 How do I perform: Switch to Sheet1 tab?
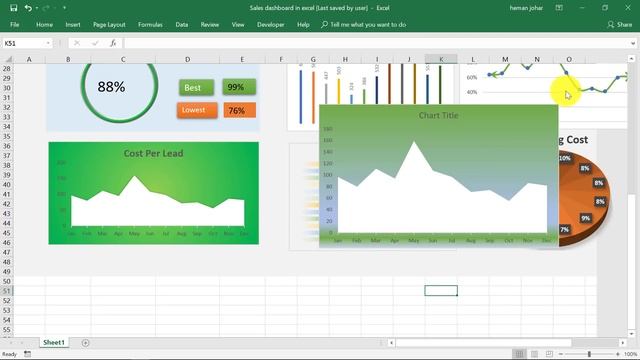click(54, 342)
